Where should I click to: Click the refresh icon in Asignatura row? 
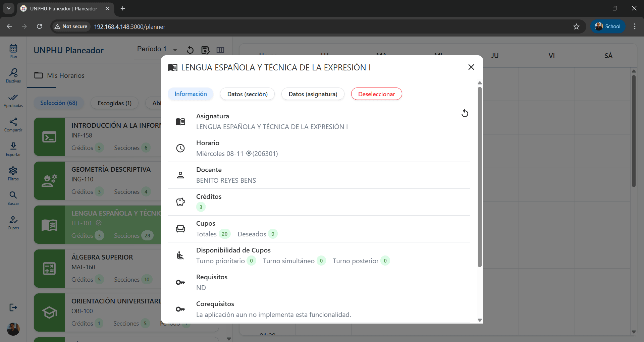465,113
